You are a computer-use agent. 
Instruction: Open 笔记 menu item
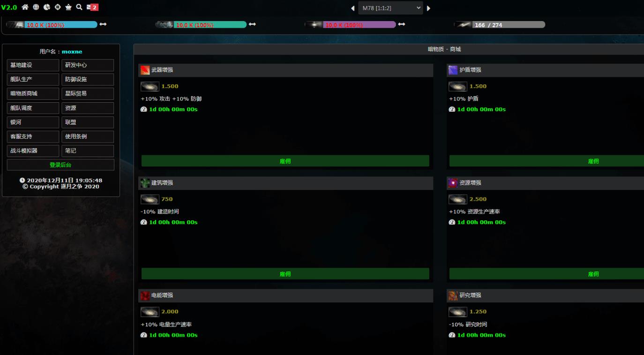(x=88, y=151)
